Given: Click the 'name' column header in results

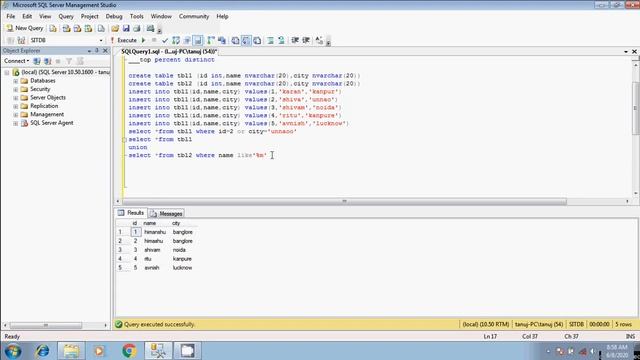Looking at the screenshot, I should coord(149,223).
